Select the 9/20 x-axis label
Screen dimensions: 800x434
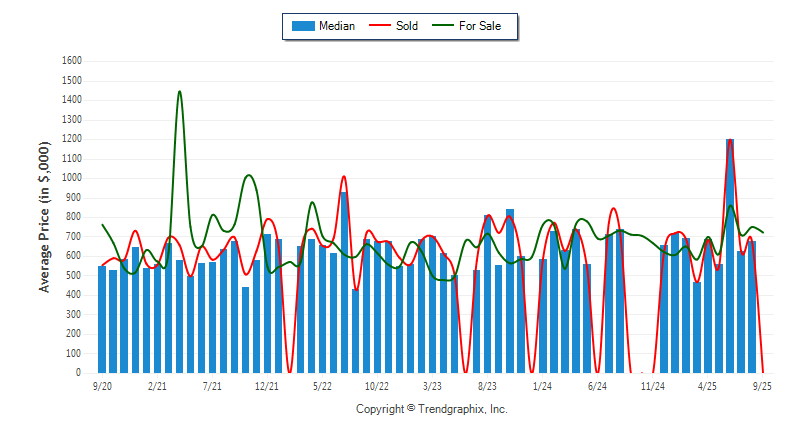tap(102, 385)
